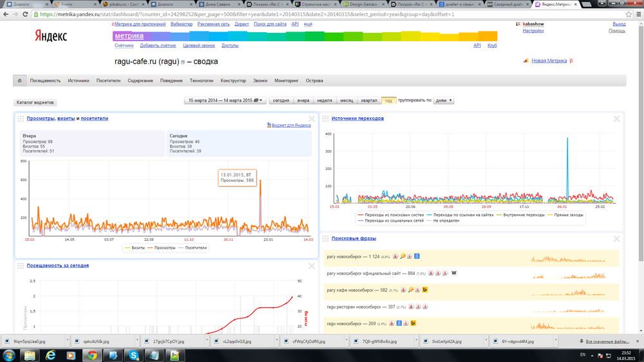Toggle Не определён legend item

(x=443, y=221)
